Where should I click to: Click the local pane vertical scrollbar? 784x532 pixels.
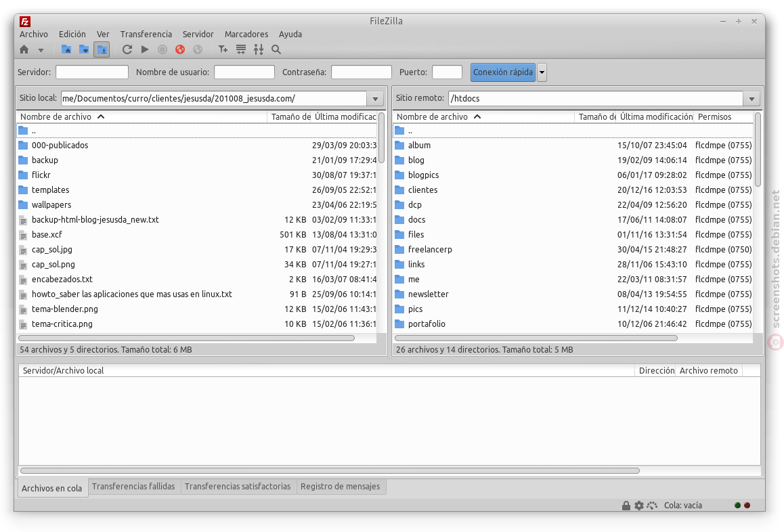click(381, 137)
